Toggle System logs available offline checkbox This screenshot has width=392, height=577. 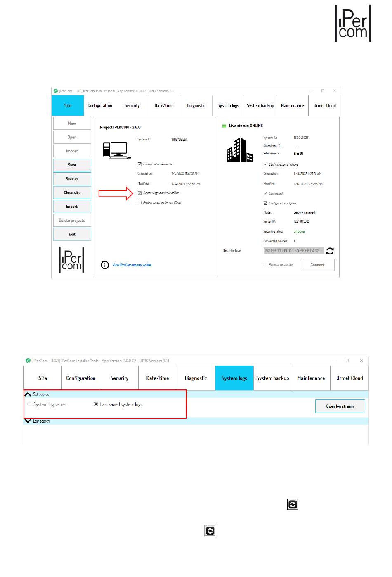click(139, 193)
